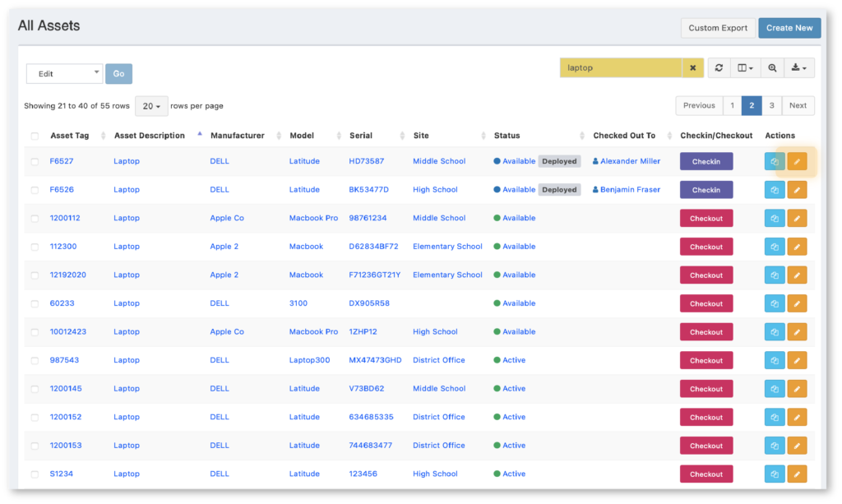Click into the laptop search field

[x=621, y=68]
